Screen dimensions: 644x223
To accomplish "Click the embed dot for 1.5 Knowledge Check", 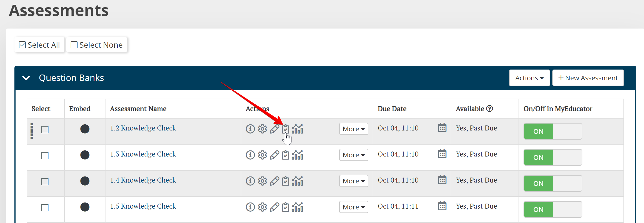I will 85,207.
